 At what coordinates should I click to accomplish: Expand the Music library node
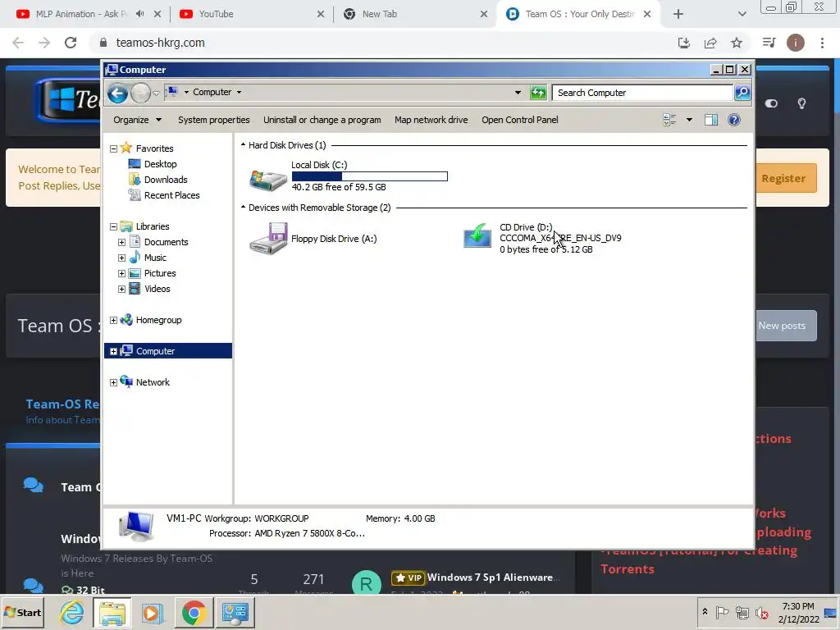pyautogui.click(x=121, y=258)
